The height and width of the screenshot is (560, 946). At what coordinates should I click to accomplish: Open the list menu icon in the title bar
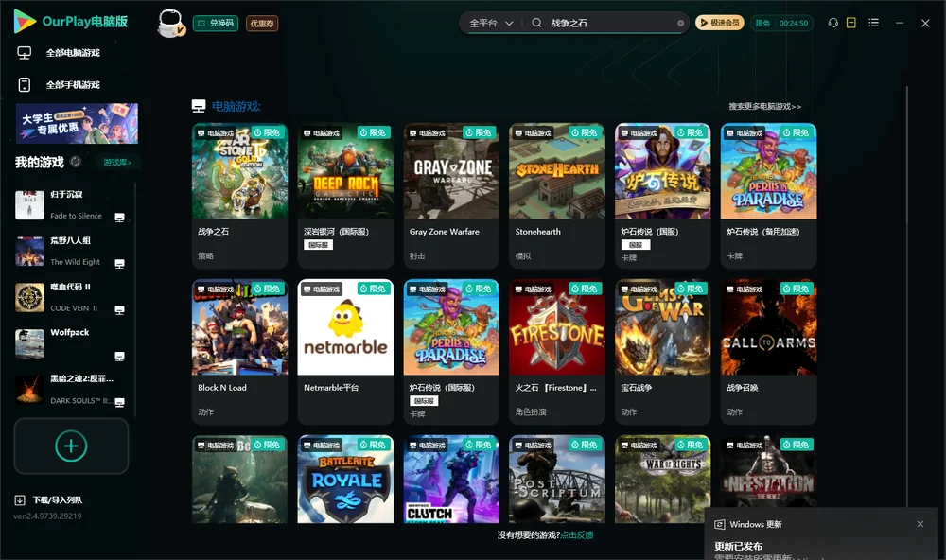873,23
